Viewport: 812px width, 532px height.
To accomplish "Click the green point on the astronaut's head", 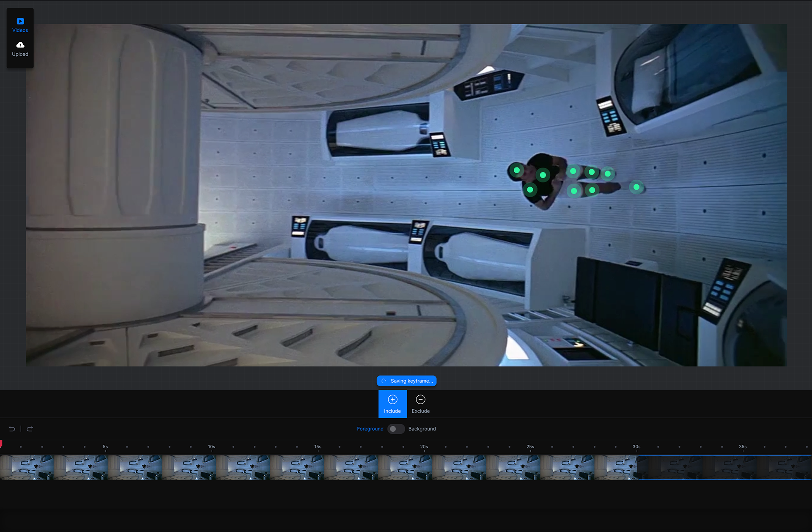I will [x=516, y=170].
